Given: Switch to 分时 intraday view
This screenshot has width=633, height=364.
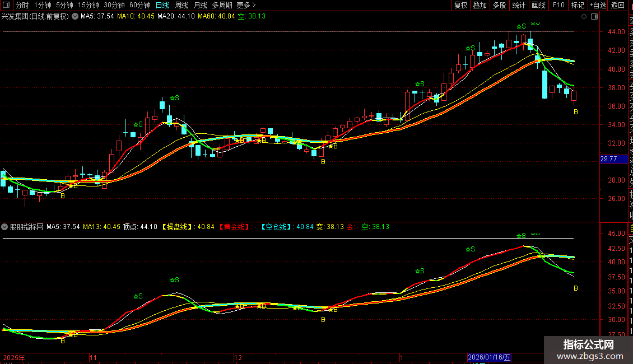Looking at the screenshot, I should click(22, 5).
